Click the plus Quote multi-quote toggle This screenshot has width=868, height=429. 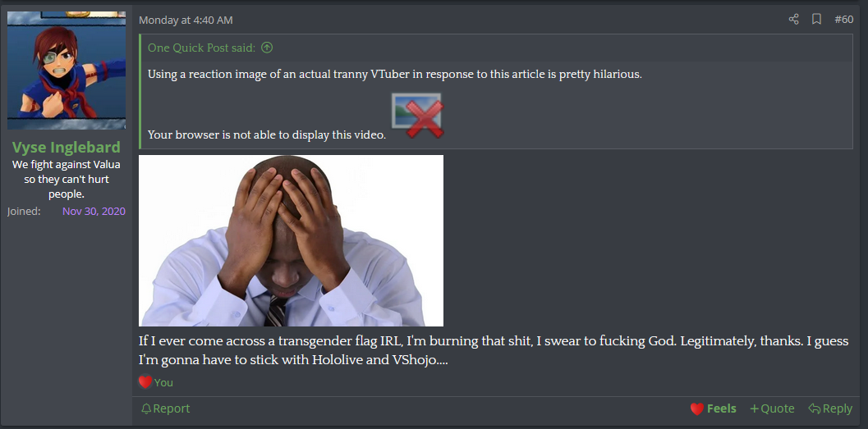coord(772,408)
